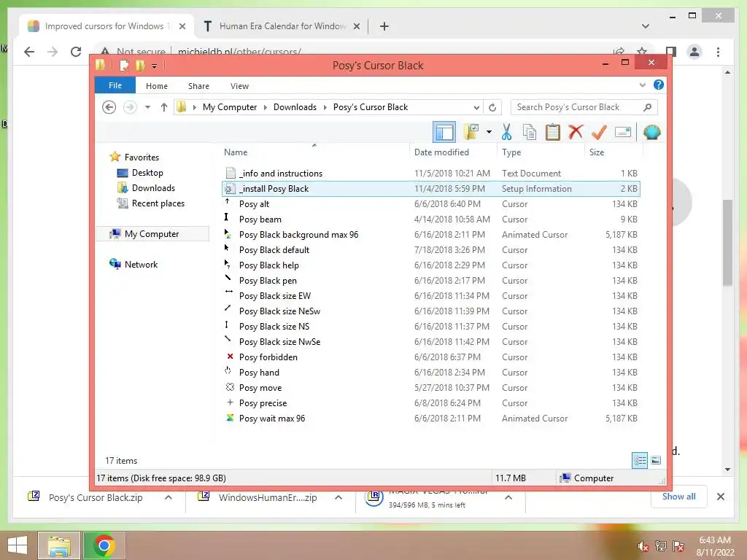
Task: Open Chrome three-dot menu
Action: point(718,52)
